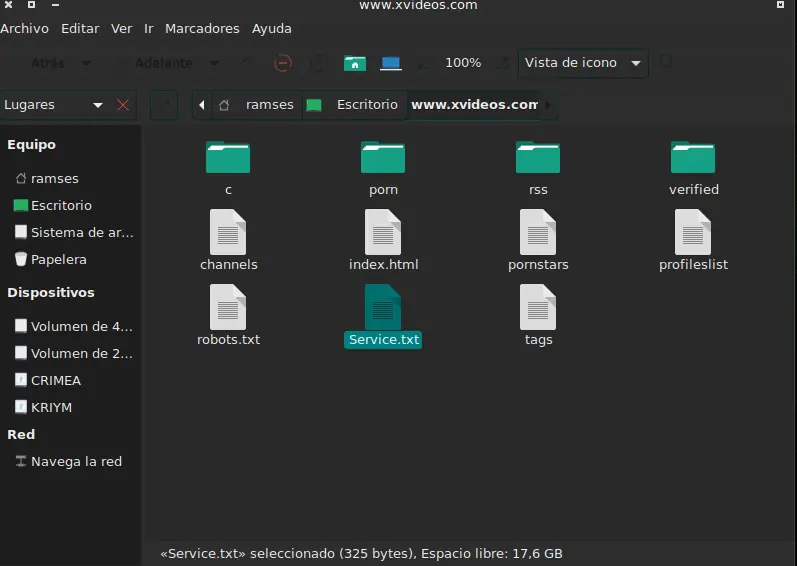Image resolution: width=797 pixels, height=566 pixels.
Task: Click the Atrás back button
Action: click(x=48, y=63)
